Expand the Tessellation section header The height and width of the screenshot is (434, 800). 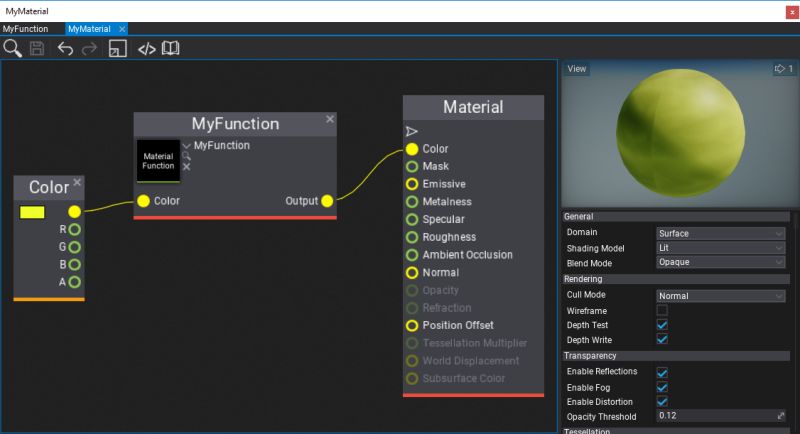pyautogui.click(x=676, y=431)
